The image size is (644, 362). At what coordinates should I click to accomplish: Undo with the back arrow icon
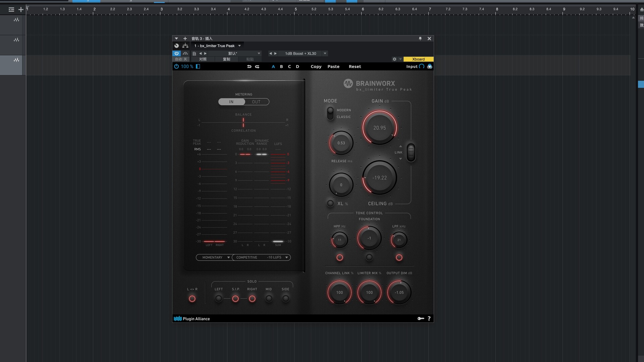point(249,67)
